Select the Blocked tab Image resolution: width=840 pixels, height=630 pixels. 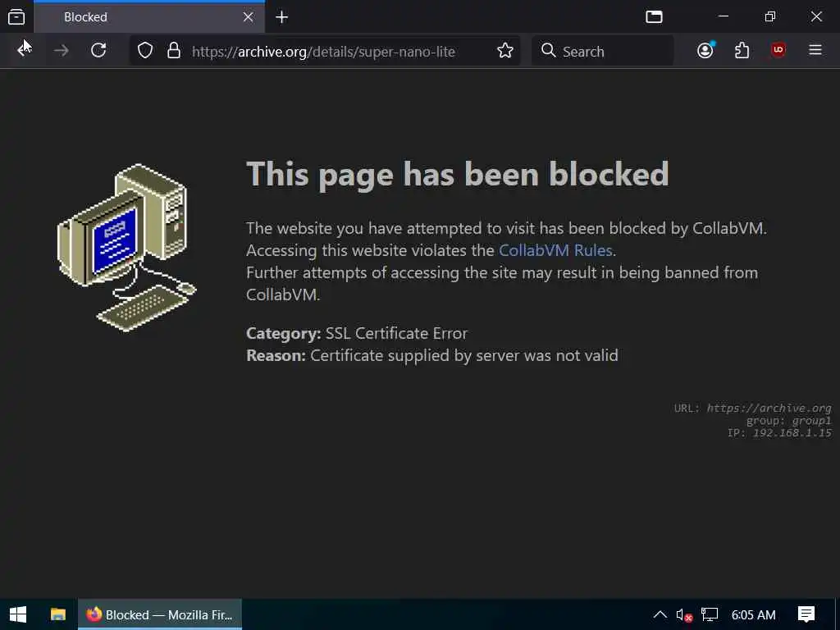(x=149, y=17)
